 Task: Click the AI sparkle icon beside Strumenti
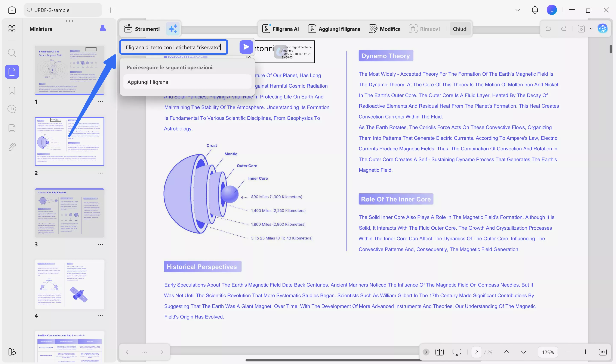(173, 29)
